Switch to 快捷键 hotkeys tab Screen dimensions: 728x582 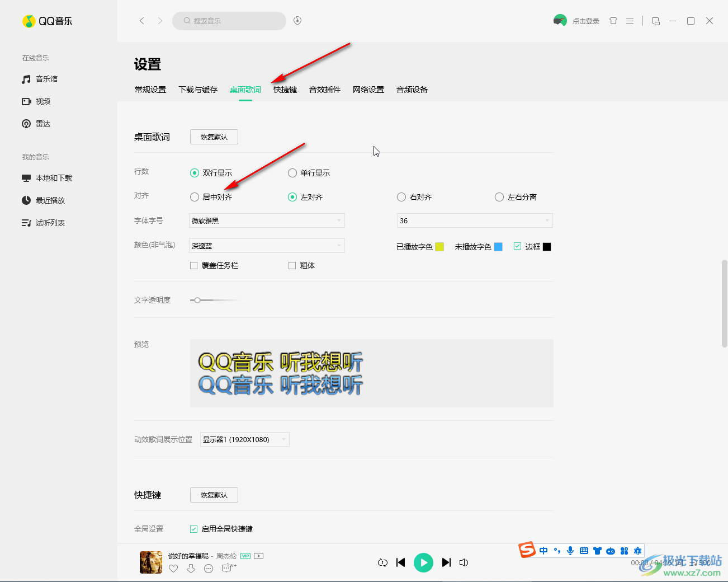tap(285, 90)
